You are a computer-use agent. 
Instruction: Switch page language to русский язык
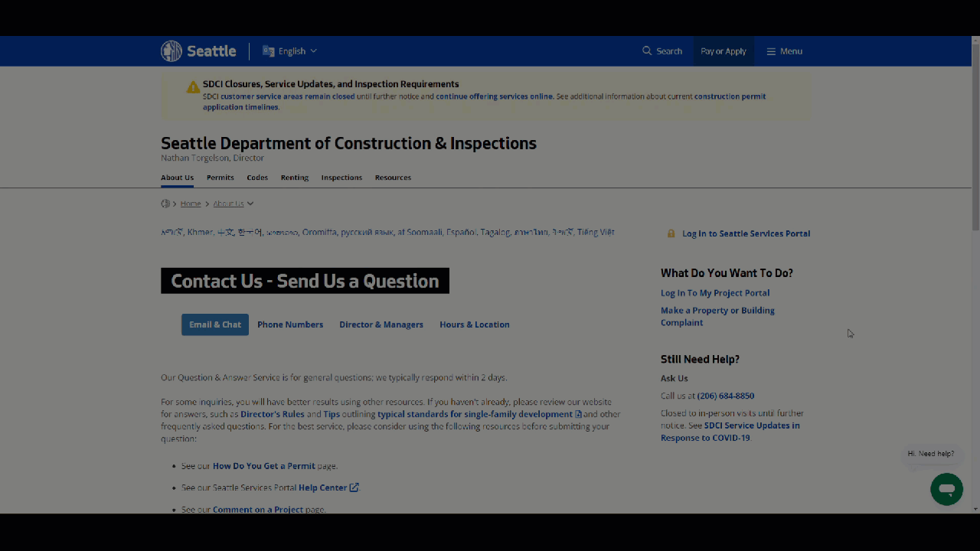[x=367, y=232]
